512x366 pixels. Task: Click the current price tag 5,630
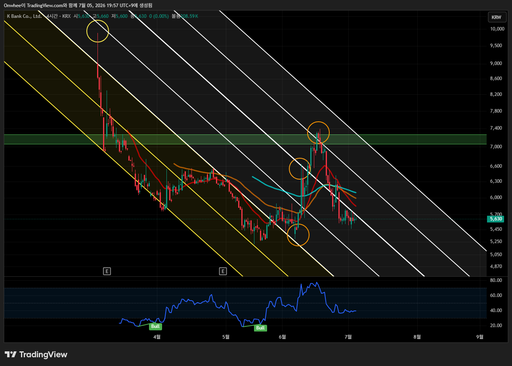click(496, 219)
